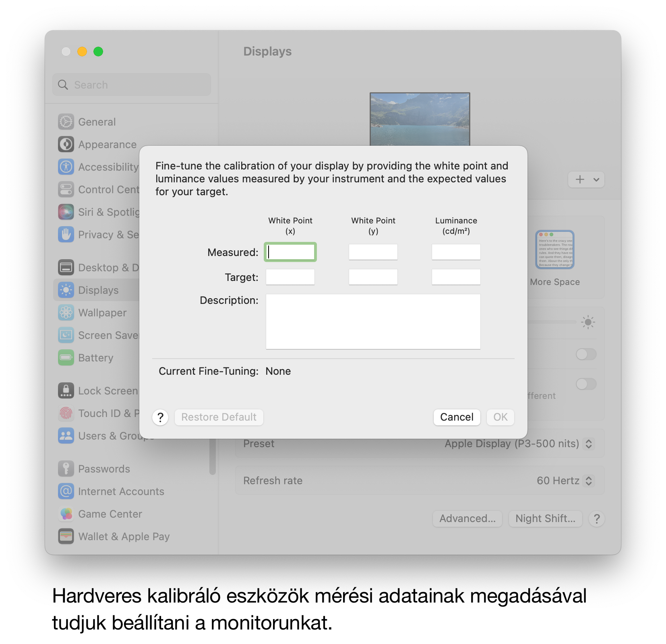Viewport: 666px width, 644px height.
Task: Click the Target White Point y field
Action: pos(373,277)
